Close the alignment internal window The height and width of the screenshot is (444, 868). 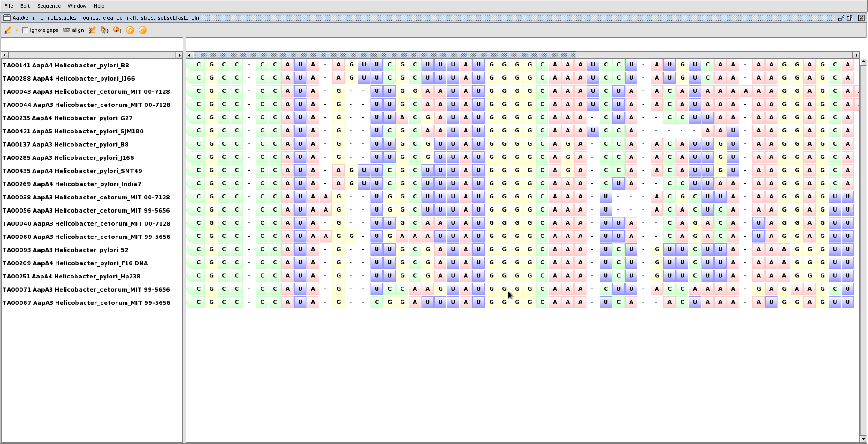point(861,18)
